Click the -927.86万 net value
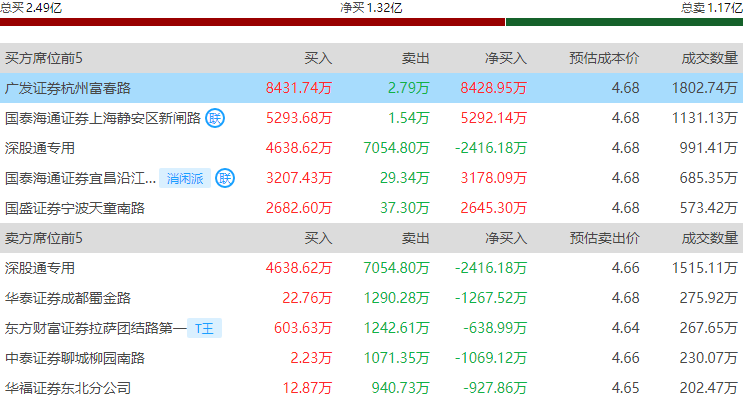 point(495,388)
